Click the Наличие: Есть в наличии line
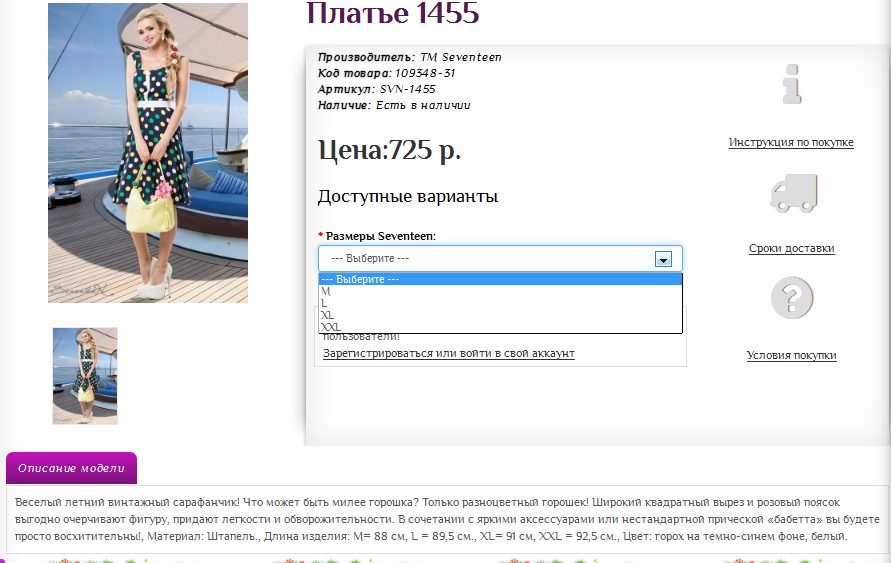This screenshot has width=891, height=563. tap(394, 105)
